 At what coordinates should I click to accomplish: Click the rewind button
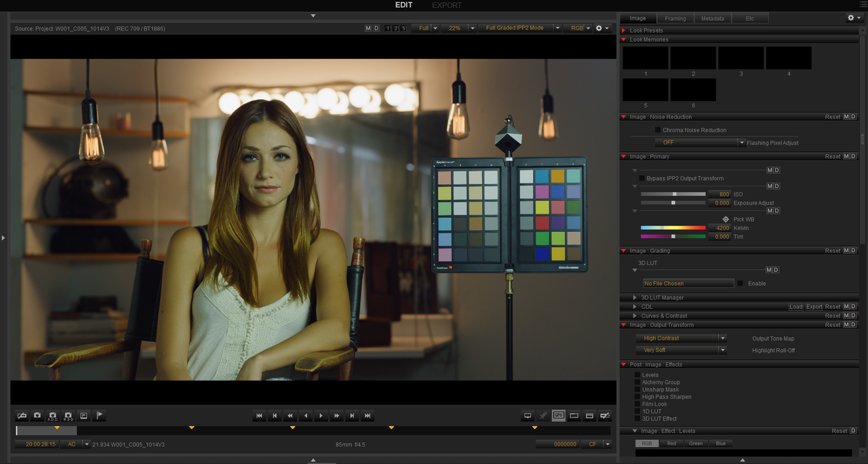[290, 416]
